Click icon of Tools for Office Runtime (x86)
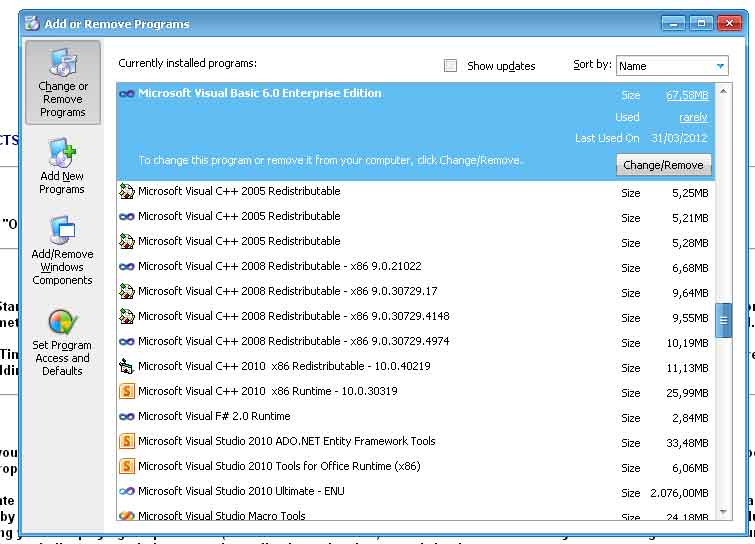Image resolution: width=755 pixels, height=544 pixels. (127, 466)
